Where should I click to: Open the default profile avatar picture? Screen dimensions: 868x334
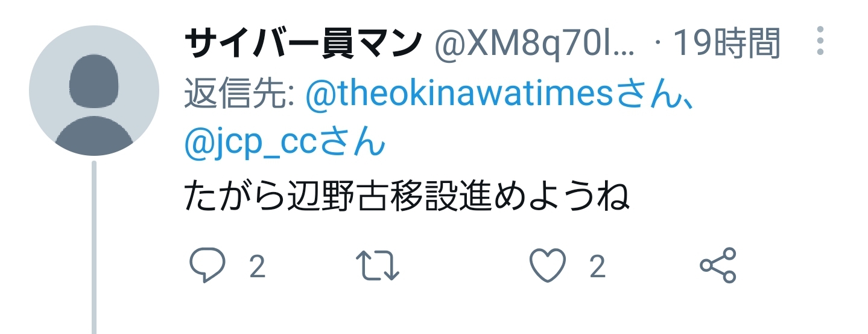pyautogui.click(x=94, y=91)
